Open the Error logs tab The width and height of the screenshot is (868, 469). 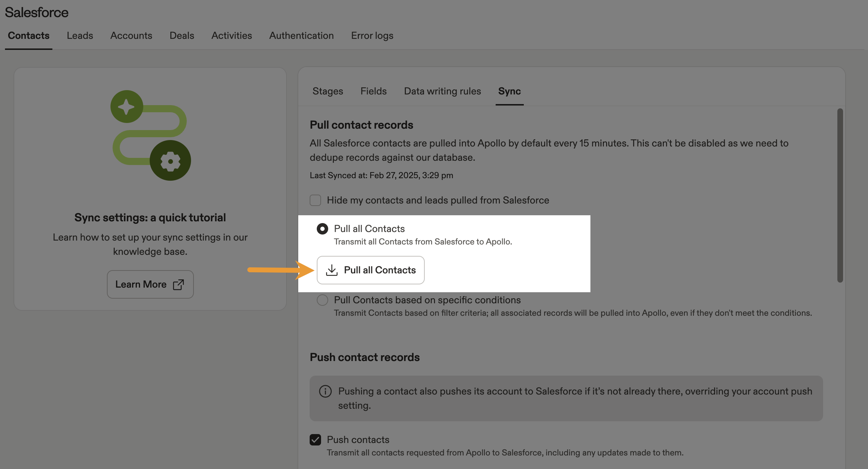pos(372,36)
